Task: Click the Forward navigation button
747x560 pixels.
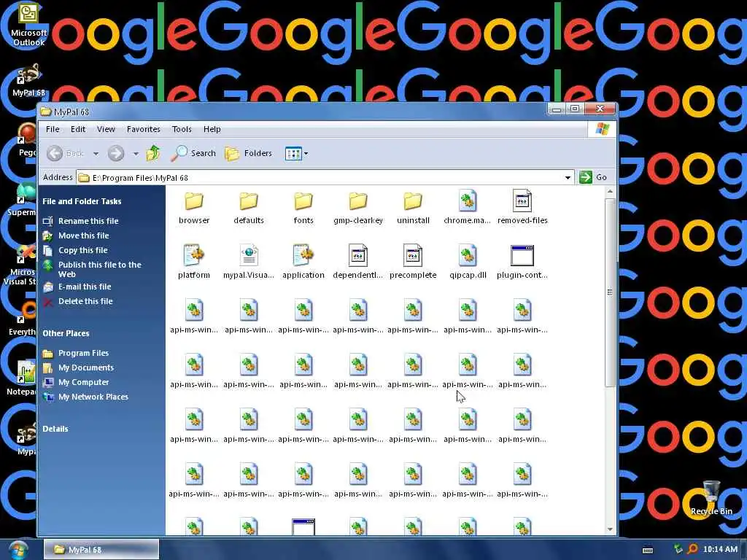Action: click(116, 153)
